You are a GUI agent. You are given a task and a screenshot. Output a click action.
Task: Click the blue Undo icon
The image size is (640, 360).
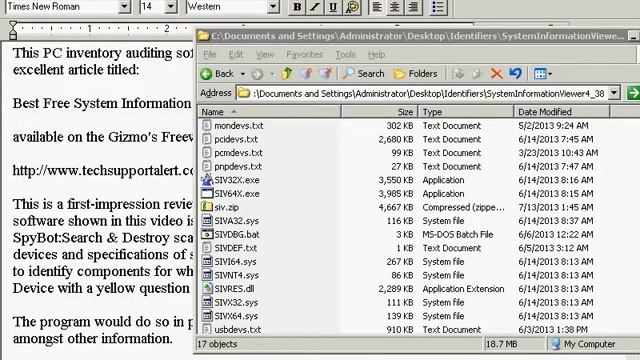pyautogui.click(x=516, y=73)
